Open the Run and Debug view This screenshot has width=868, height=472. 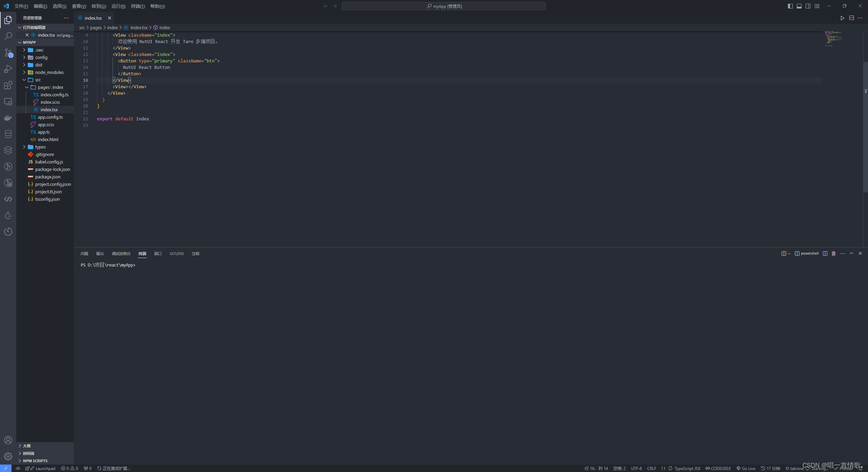point(8,69)
